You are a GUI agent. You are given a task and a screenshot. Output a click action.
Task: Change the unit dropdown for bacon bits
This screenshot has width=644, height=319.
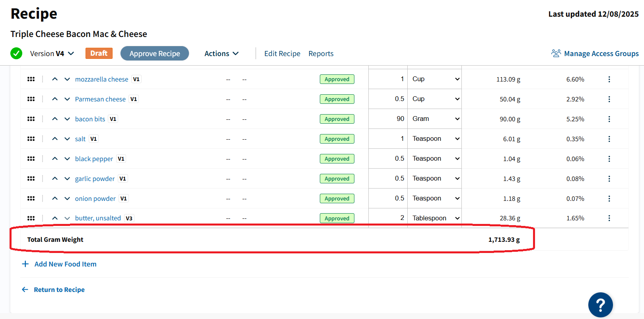[435, 119]
